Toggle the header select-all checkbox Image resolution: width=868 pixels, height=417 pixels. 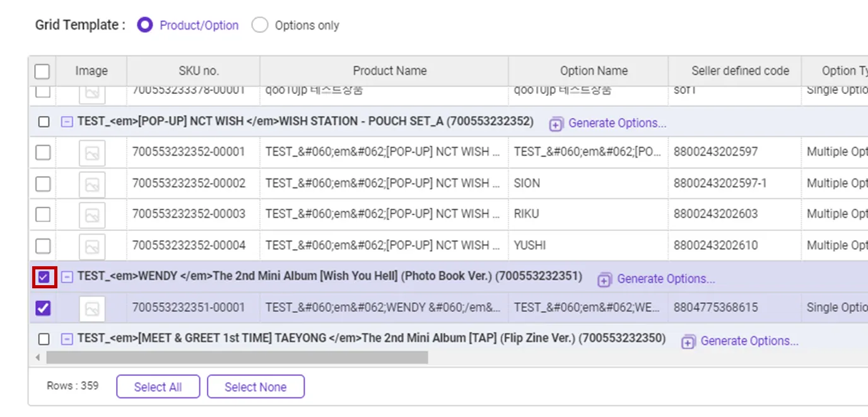point(42,71)
